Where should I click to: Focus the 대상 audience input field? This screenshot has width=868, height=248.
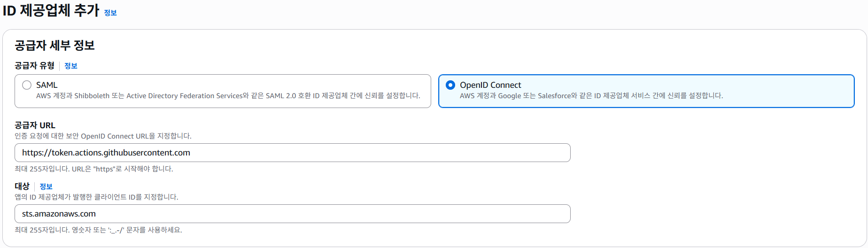click(293, 214)
